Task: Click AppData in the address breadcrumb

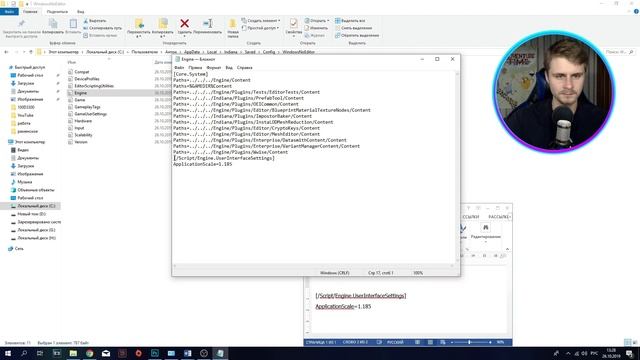Action: [192, 52]
